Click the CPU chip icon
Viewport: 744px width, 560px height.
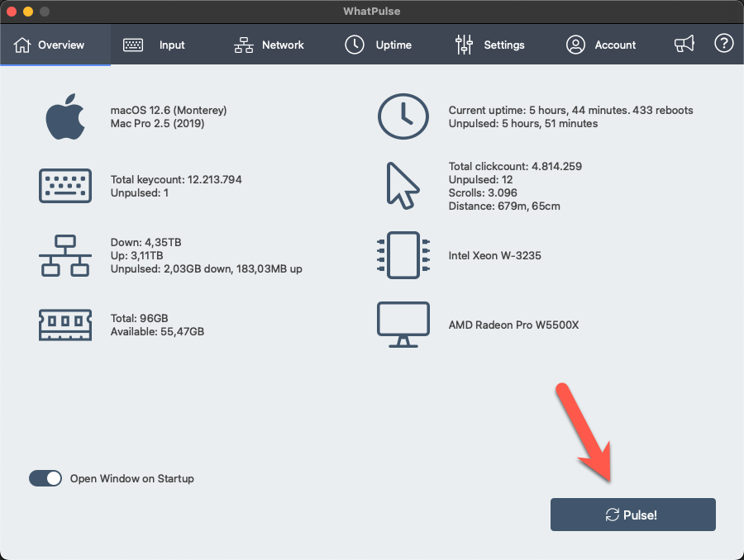coord(403,255)
